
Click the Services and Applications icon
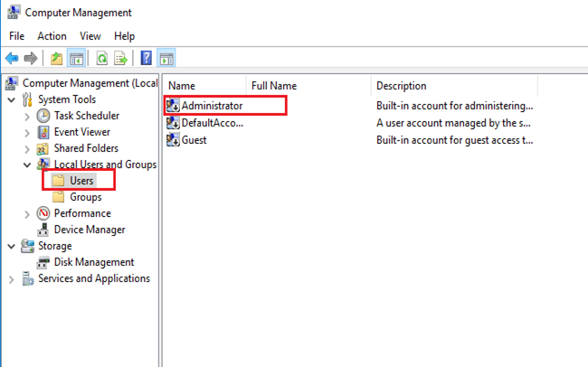27,278
